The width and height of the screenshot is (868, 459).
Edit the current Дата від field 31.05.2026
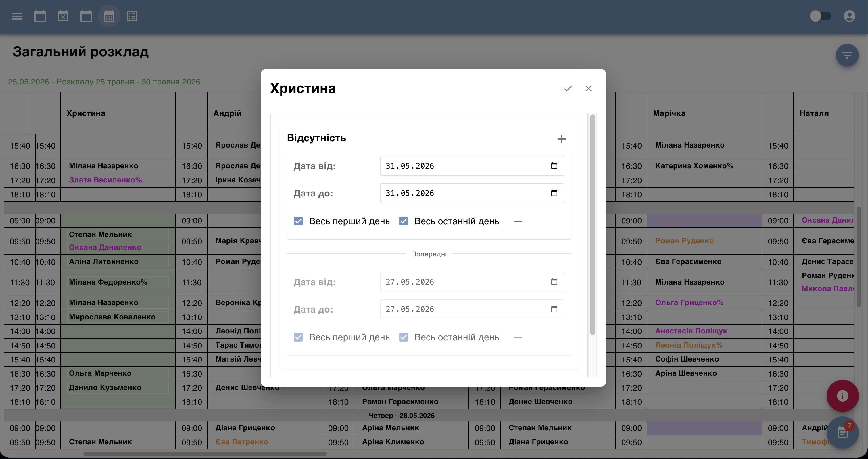click(472, 166)
